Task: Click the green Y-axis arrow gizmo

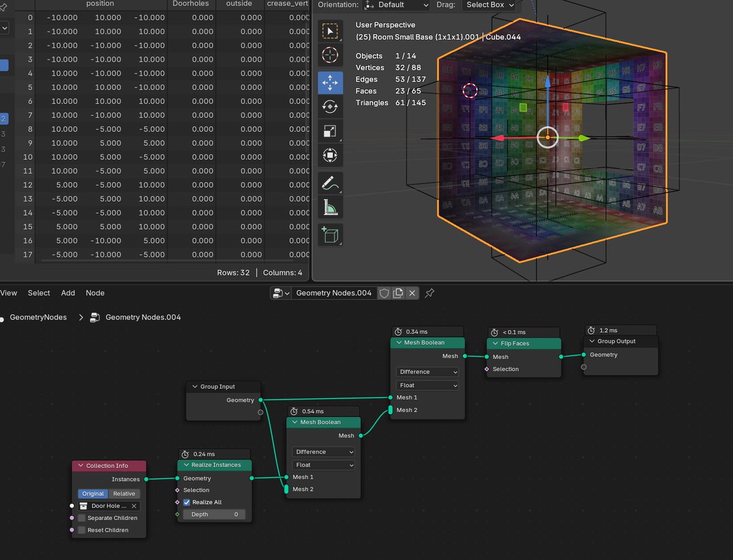Action: pos(585,138)
